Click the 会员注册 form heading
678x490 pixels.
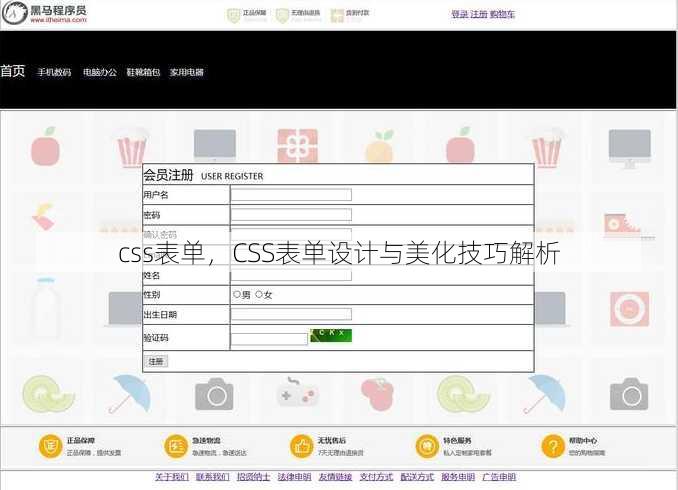click(x=168, y=175)
